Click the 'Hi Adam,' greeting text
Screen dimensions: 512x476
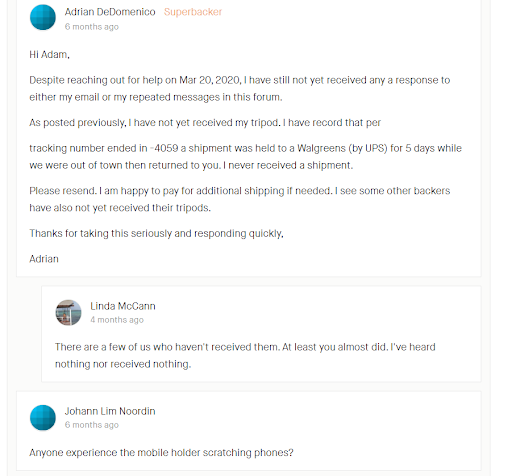[x=49, y=54]
